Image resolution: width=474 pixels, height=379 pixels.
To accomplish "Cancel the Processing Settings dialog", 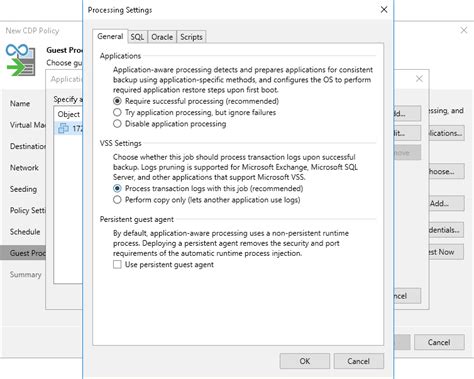I will tap(358, 361).
